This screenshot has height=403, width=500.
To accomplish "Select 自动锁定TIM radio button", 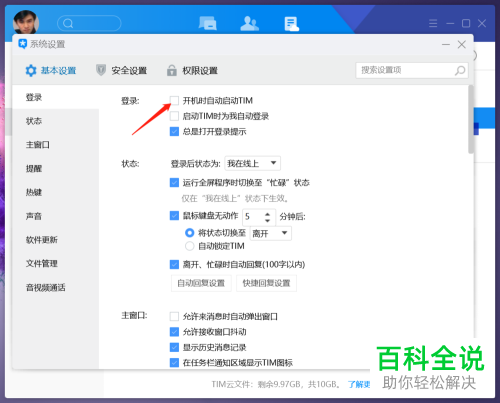I will [189, 246].
